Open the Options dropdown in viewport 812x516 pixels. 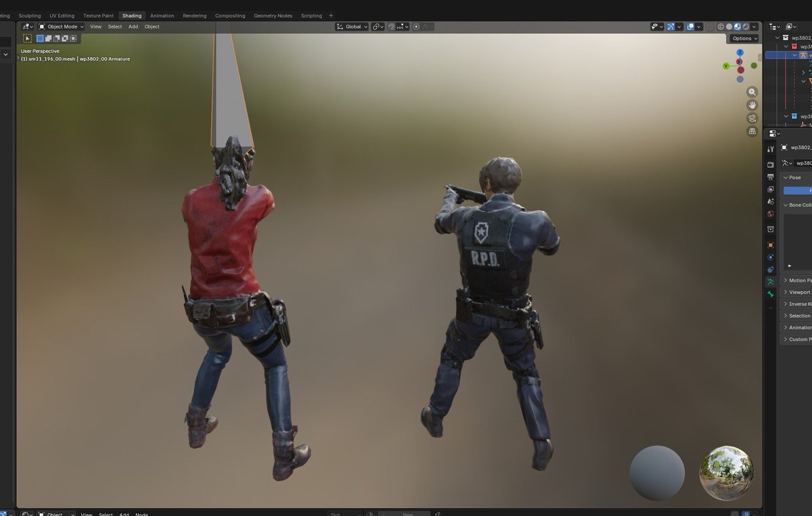(744, 39)
